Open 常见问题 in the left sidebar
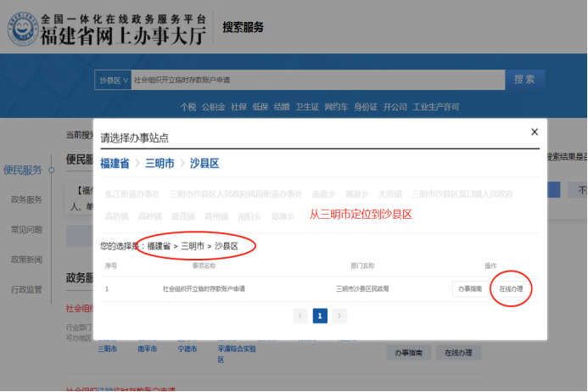588x392 pixels. click(26, 229)
